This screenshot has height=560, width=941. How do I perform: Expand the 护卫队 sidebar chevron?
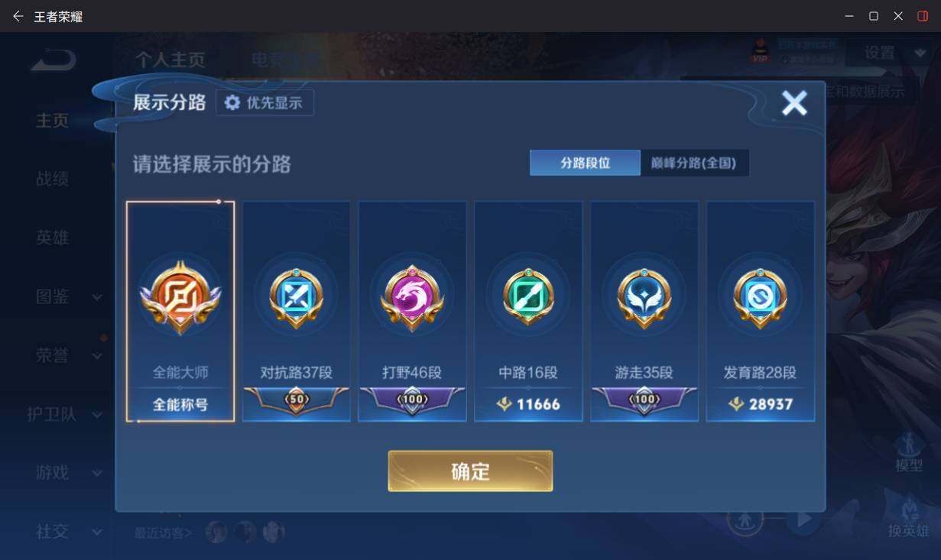97,415
